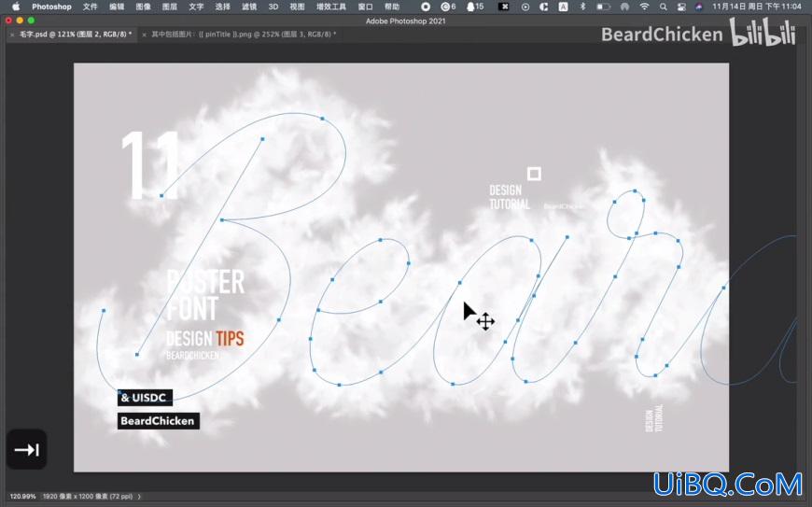812x507 pixels.
Task: Open Spotlight search in the menu bar
Action: 664,7
